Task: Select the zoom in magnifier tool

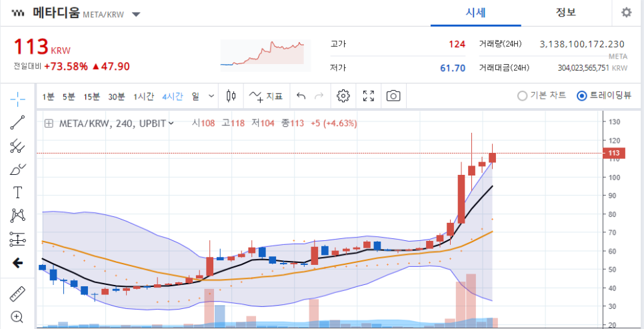Action: pos(17,317)
